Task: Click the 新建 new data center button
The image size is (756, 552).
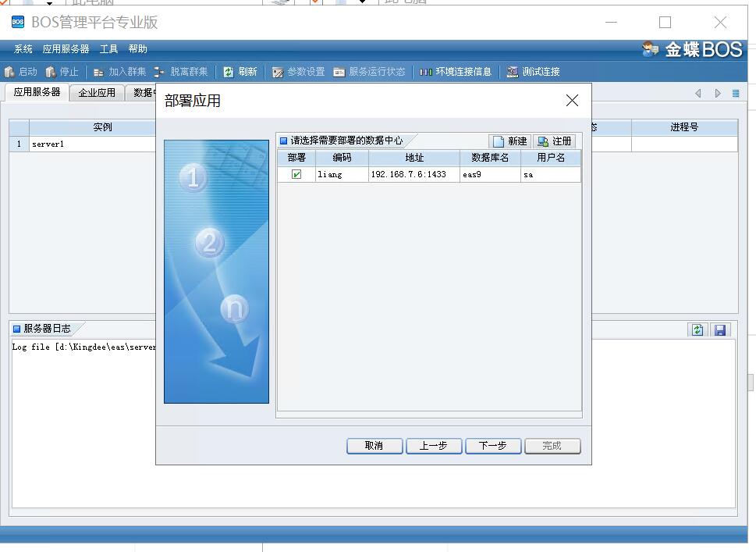Action: tap(510, 141)
